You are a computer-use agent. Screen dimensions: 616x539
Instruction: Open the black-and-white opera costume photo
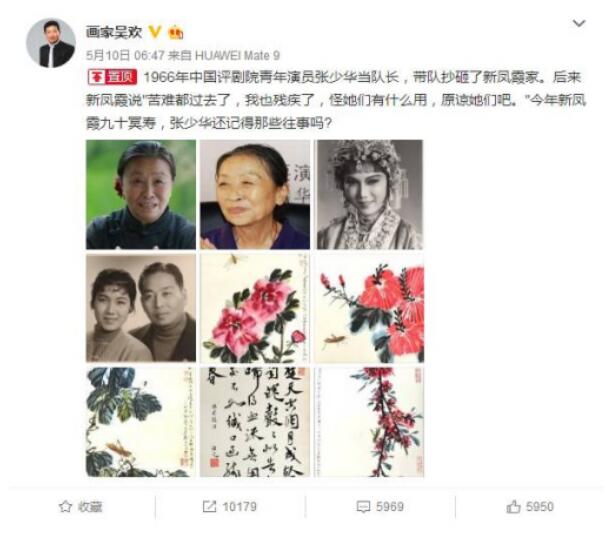(x=369, y=194)
